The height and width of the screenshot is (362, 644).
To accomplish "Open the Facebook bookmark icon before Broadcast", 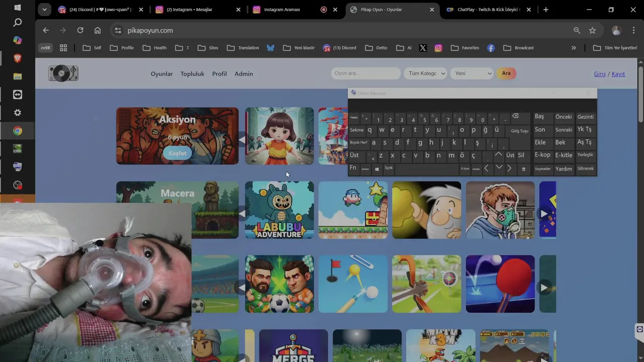I will click(491, 48).
